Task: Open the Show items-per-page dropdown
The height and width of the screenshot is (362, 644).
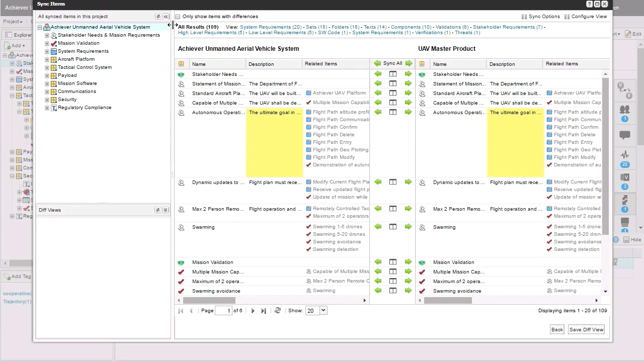Action: pos(323,311)
